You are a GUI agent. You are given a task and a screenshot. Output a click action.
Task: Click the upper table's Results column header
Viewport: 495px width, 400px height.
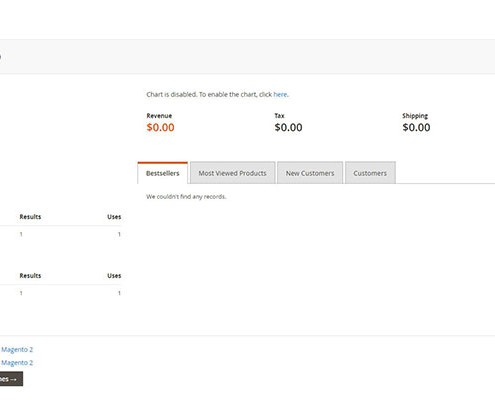[x=30, y=217]
